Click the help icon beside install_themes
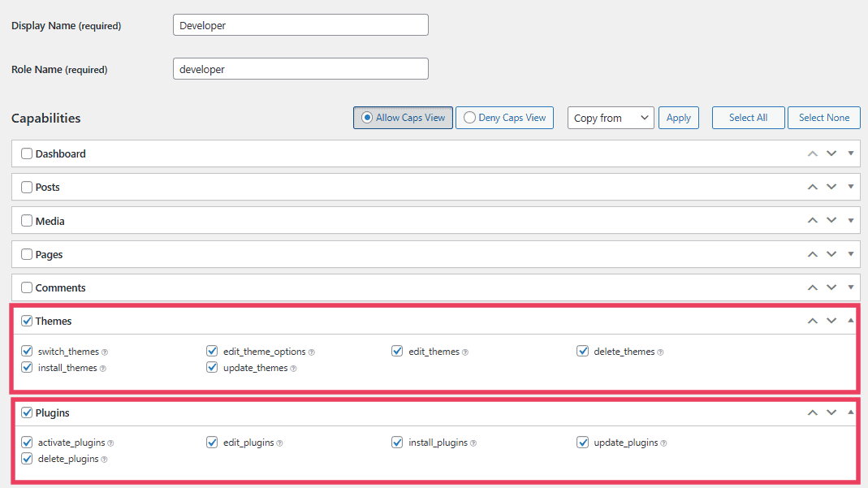This screenshot has width=868, height=488. tap(101, 367)
